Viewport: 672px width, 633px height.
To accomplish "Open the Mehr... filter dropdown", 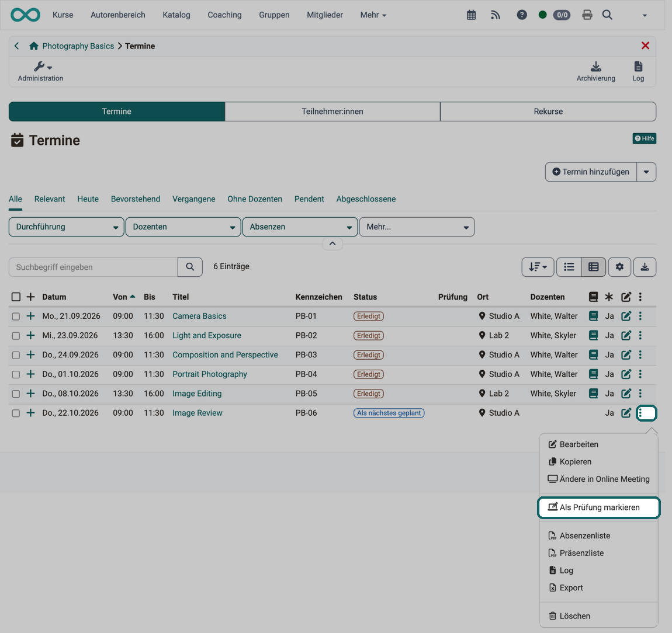I will pos(417,227).
